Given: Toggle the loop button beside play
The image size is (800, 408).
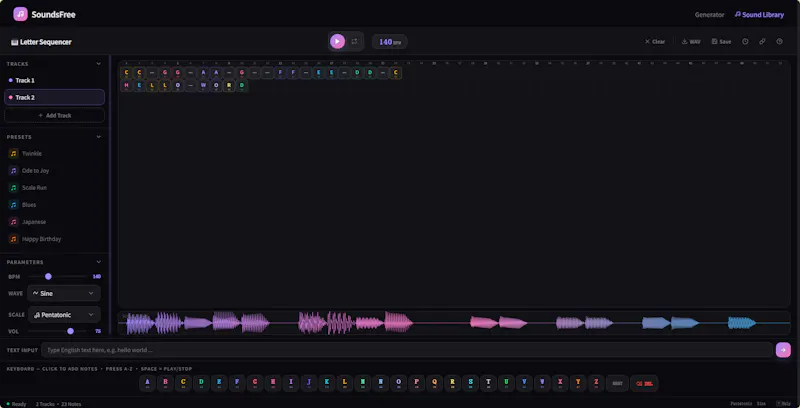Looking at the screenshot, I should (355, 41).
